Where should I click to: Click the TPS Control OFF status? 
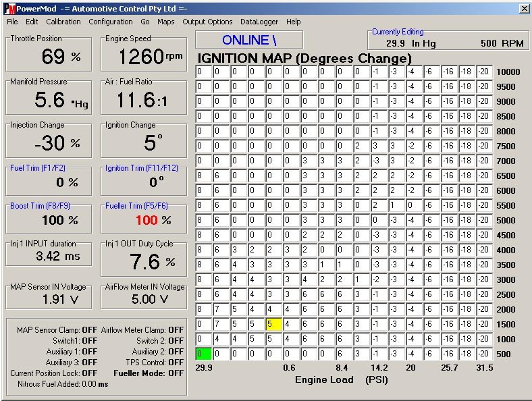click(176, 363)
